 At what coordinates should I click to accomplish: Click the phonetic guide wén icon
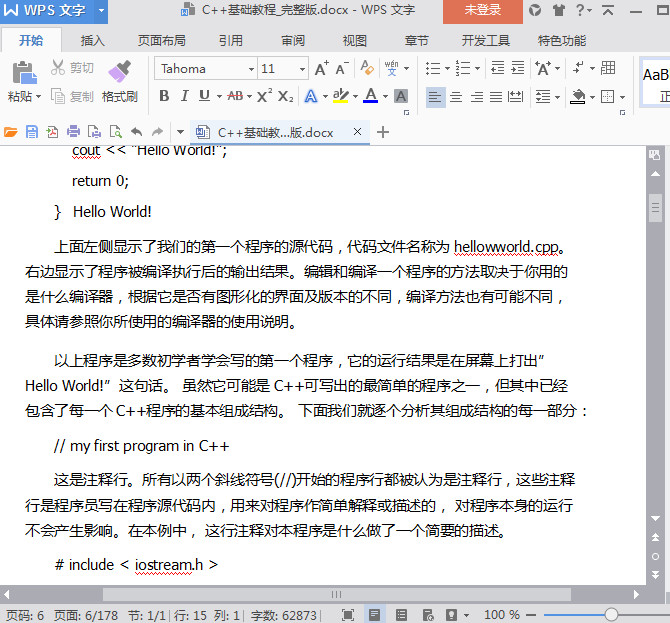click(x=391, y=68)
